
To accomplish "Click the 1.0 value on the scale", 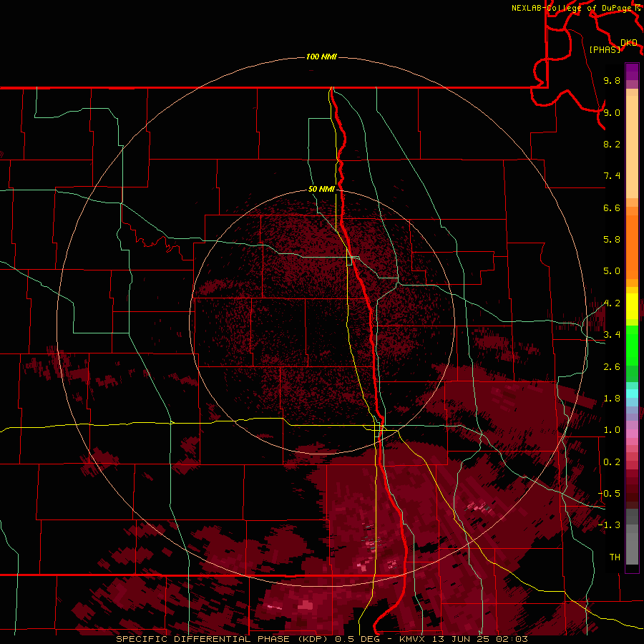I will pyautogui.click(x=612, y=430).
